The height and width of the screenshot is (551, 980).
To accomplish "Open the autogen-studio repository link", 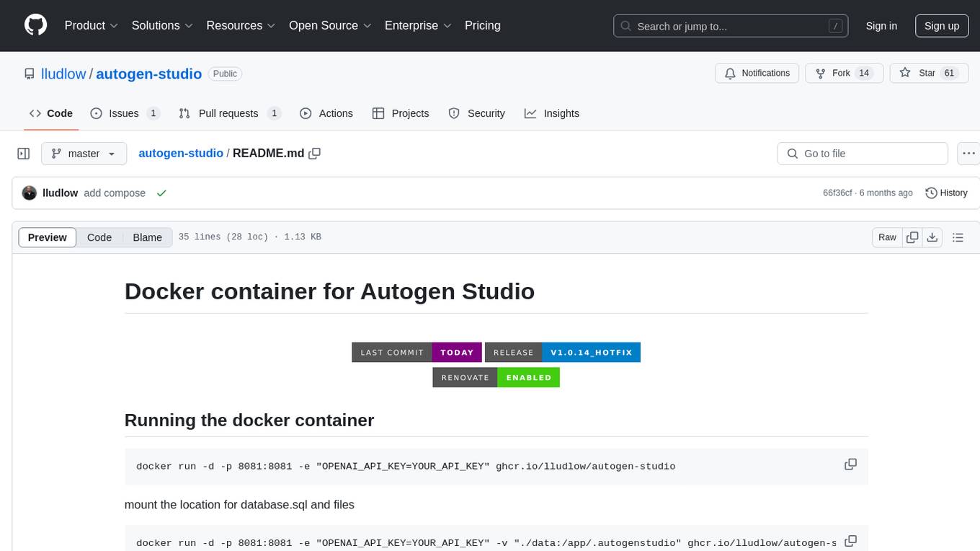I will [148, 74].
